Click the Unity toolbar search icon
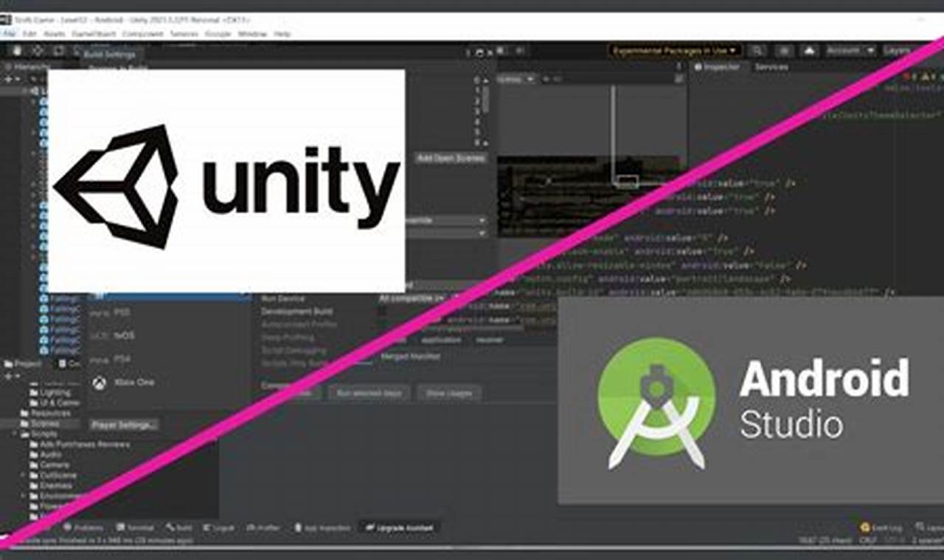The height and width of the screenshot is (560, 944). click(x=757, y=50)
